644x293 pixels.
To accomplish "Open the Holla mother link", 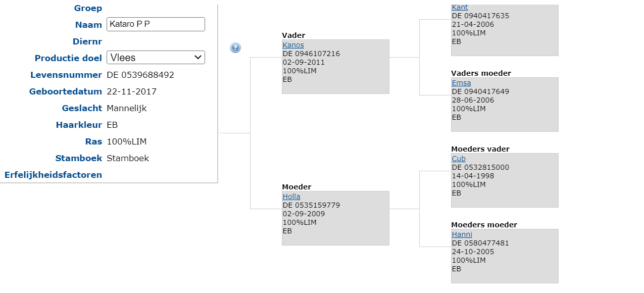I will pyautogui.click(x=291, y=197).
